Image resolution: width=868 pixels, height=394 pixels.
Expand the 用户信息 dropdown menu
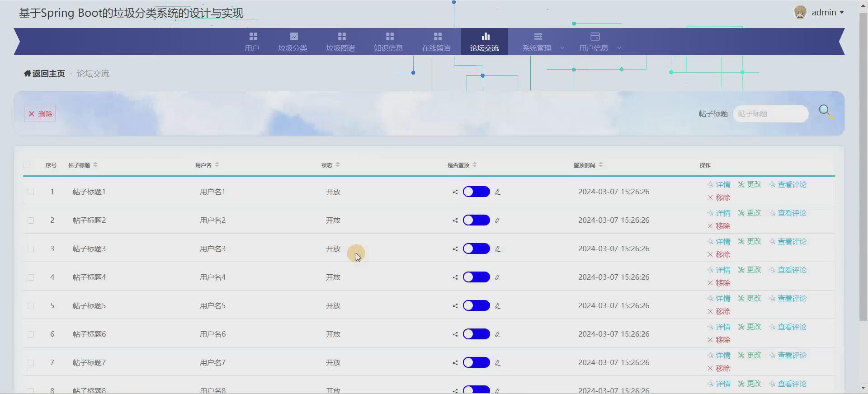tap(599, 42)
